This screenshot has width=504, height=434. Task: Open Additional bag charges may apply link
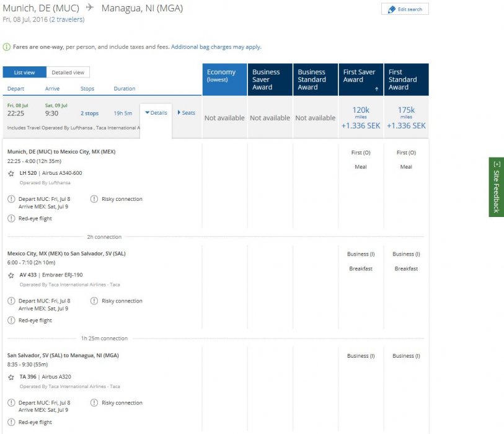click(x=216, y=47)
